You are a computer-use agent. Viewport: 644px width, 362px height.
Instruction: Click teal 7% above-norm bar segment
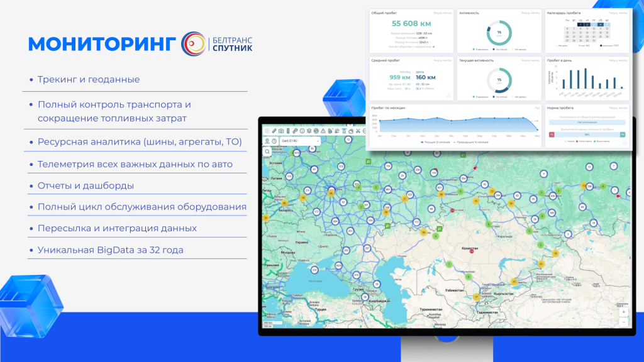[623, 134]
